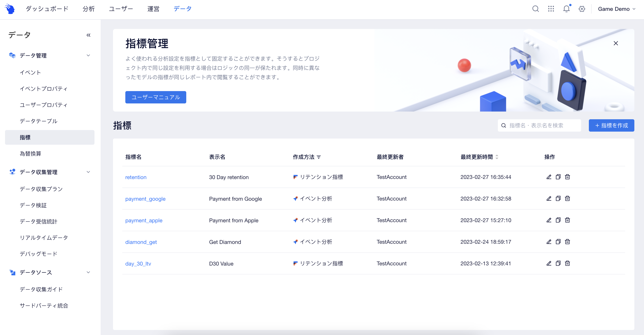This screenshot has width=644, height=335.
Task: Click the 指標を作成 button
Action: (x=611, y=125)
